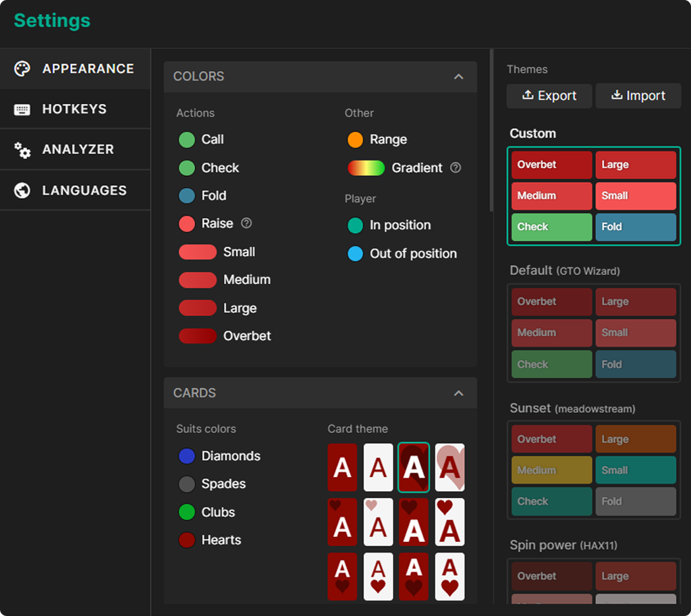This screenshot has height=616, width=691.
Task: Export the current theme
Action: 549,96
